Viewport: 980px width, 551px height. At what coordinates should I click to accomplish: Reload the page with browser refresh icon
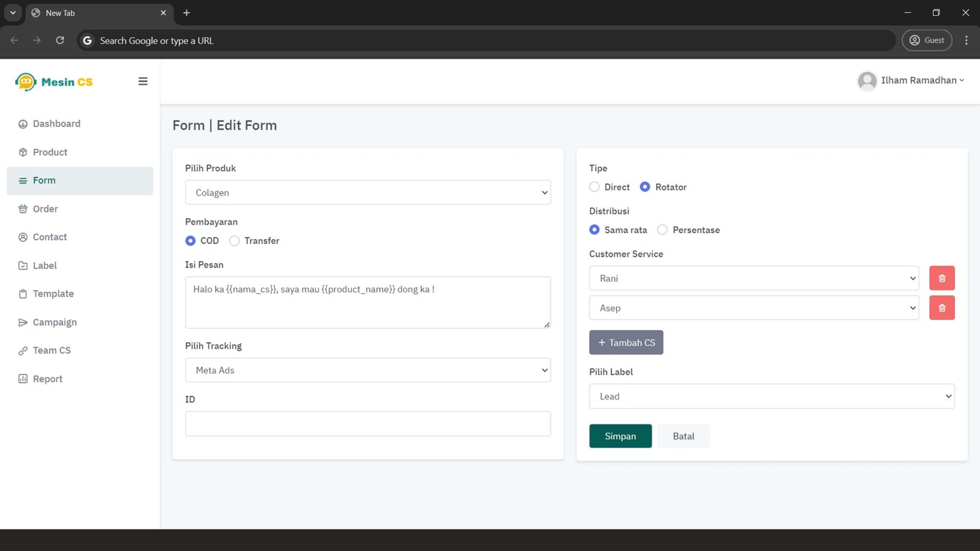click(x=60, y=40)
